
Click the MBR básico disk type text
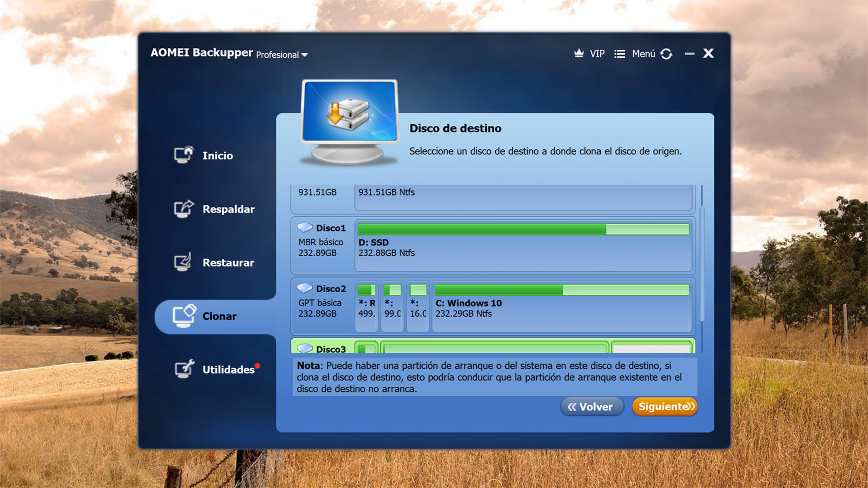(x=321, y=242)
